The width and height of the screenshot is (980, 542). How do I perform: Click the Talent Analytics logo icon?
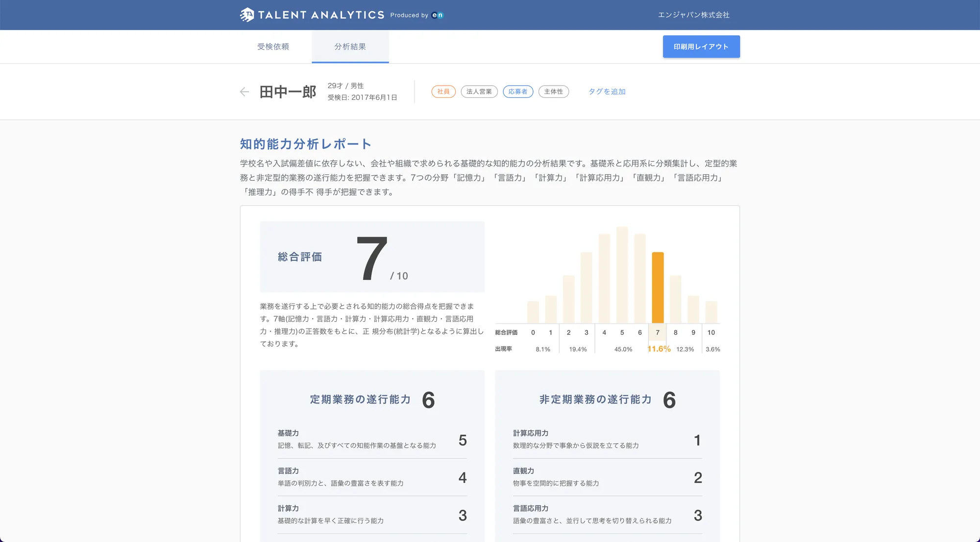pos(247,15)
